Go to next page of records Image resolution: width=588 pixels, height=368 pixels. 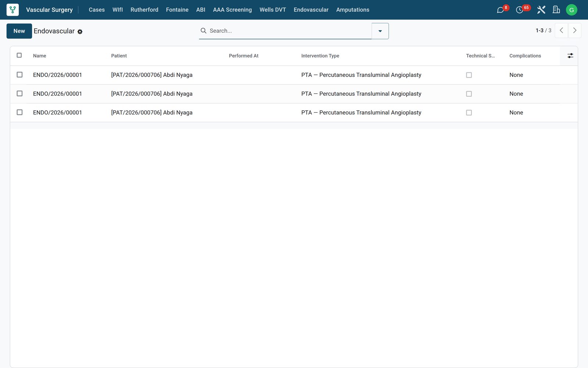[575, 31]
